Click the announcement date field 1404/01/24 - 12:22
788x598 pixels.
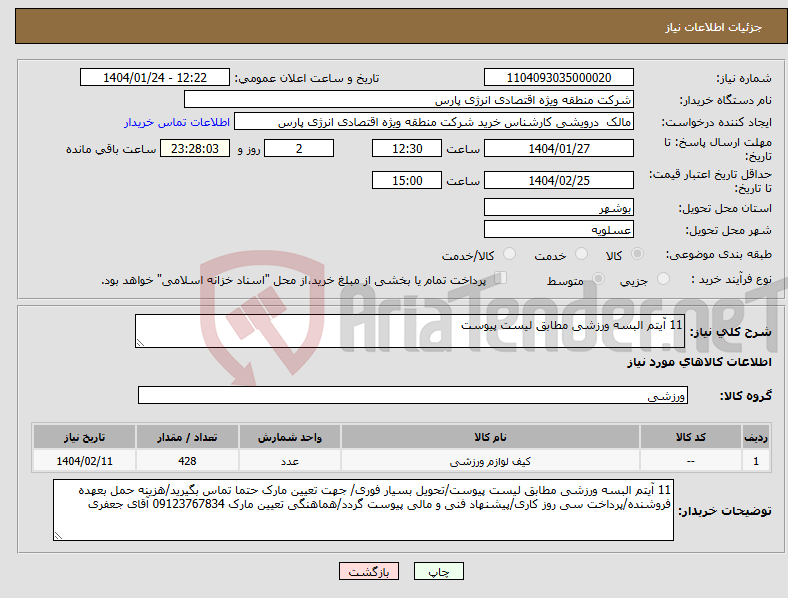(x=155, y=77)
